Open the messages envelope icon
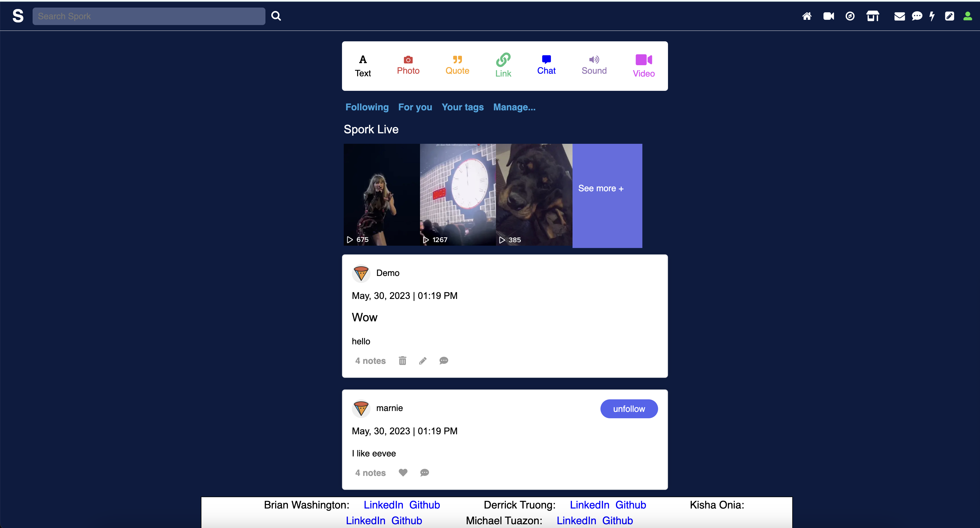This screenshot has height=528, width=980. pos(899,16)
